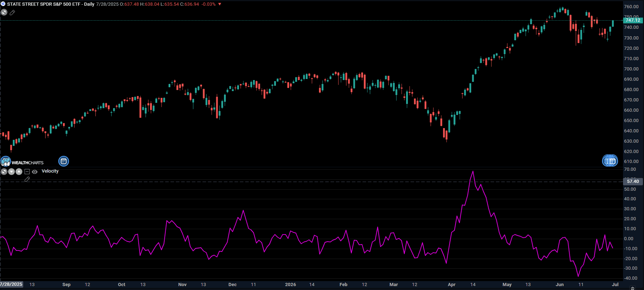This screenshot has height=290, width=644.
Task: Click the 'May' label on time axis
Action: (507, 285)
